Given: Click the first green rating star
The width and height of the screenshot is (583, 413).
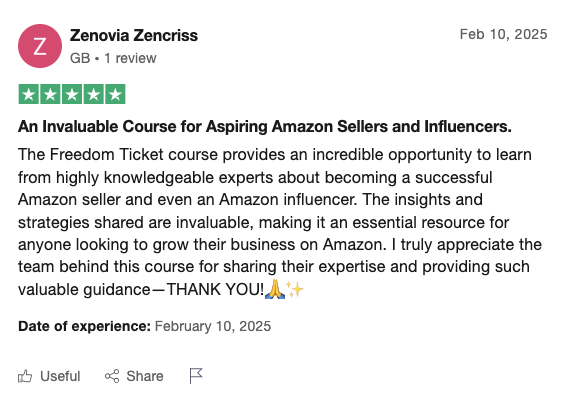Looking at the screenshot, I should tap(29, 94).
